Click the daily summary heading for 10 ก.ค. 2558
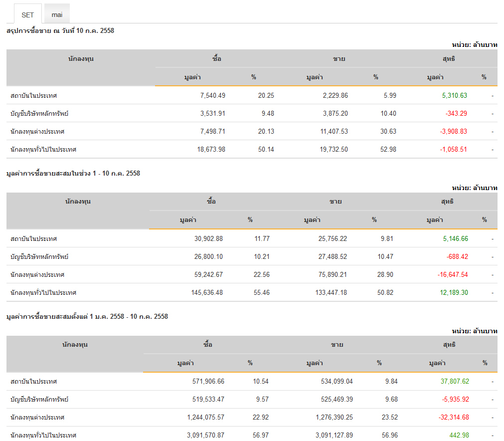This screenshot has width=504, height=441. coord(60,31)
